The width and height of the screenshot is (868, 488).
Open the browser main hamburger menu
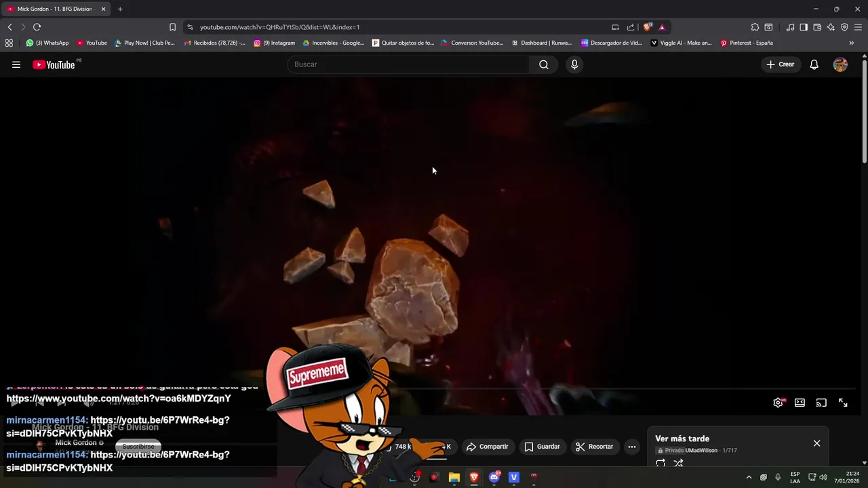tap(858, 27)
